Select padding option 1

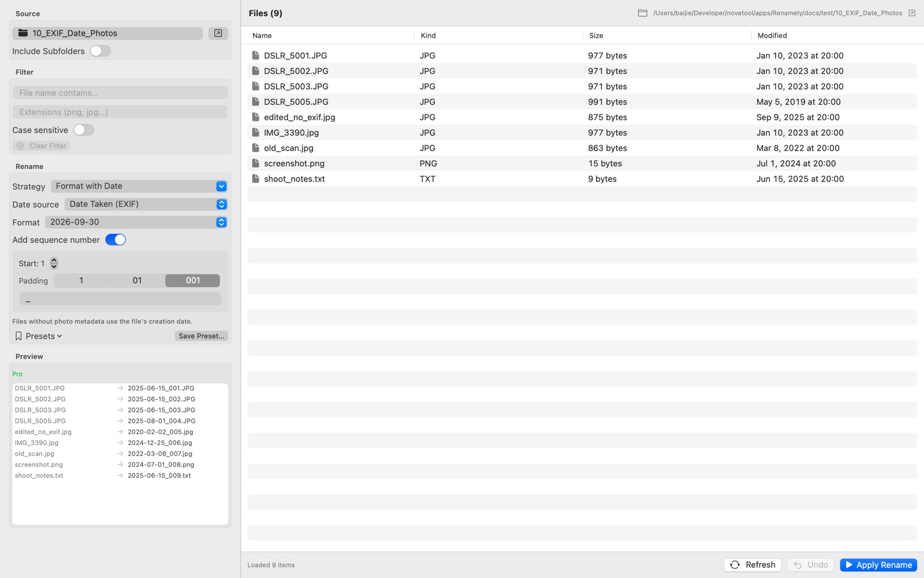pyautogui.click(x=81, y=280)
